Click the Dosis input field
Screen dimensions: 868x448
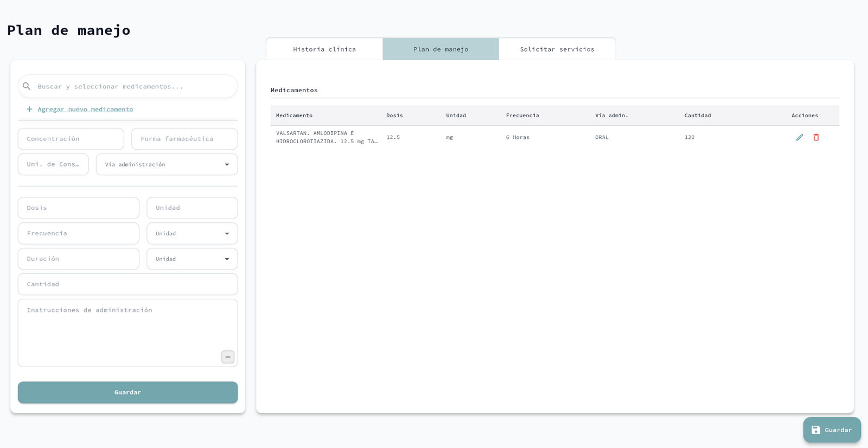pyautogui.click(x=79, y=208)
